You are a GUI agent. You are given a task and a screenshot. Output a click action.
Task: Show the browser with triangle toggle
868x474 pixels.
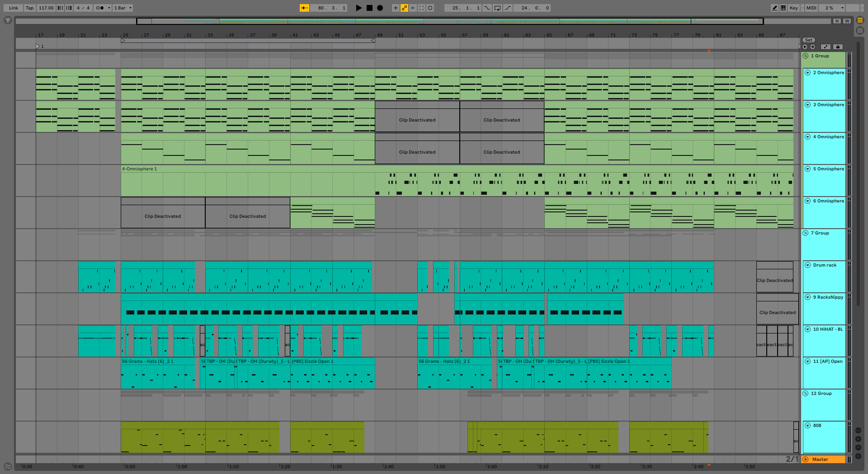8,20
